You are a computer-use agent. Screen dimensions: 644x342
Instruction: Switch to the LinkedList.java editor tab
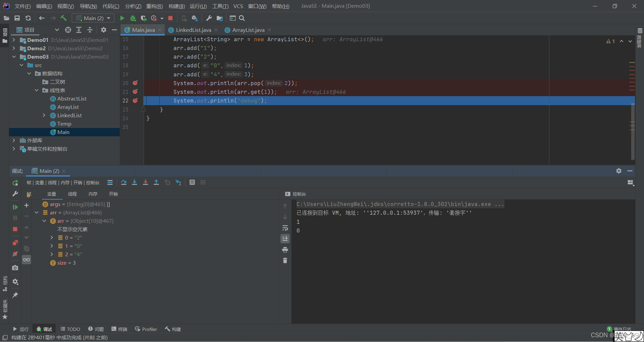193,30
